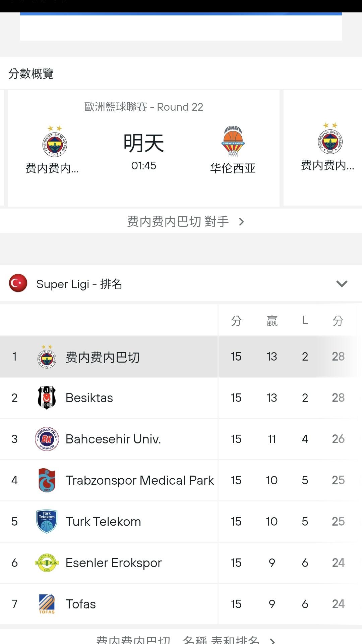Select the 费内费内巴切 row in standings
Screen dimensions: 362x644
(x=103, y=357)
